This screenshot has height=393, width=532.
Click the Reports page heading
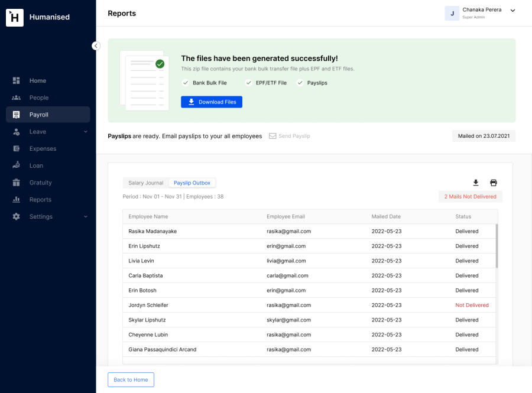122,13
